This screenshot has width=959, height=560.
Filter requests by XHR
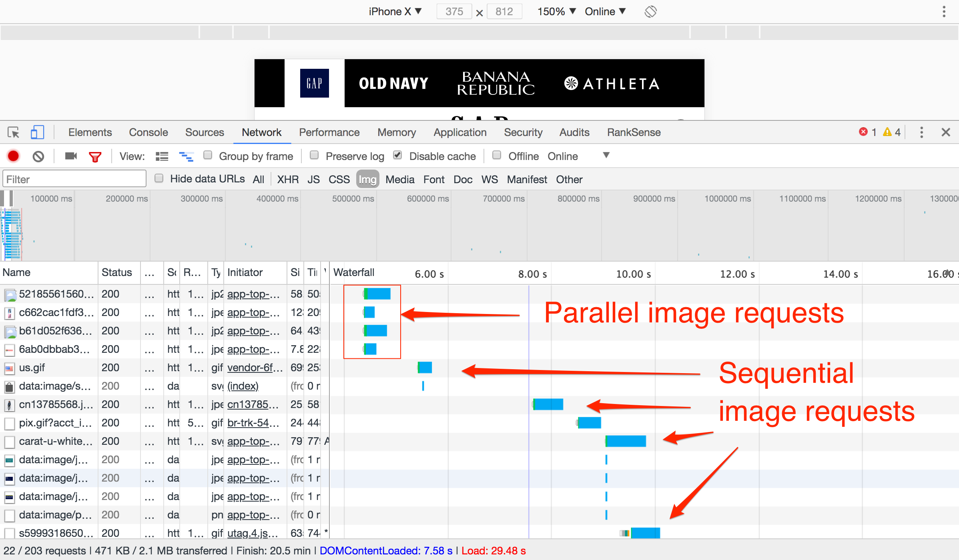point(288,179)
